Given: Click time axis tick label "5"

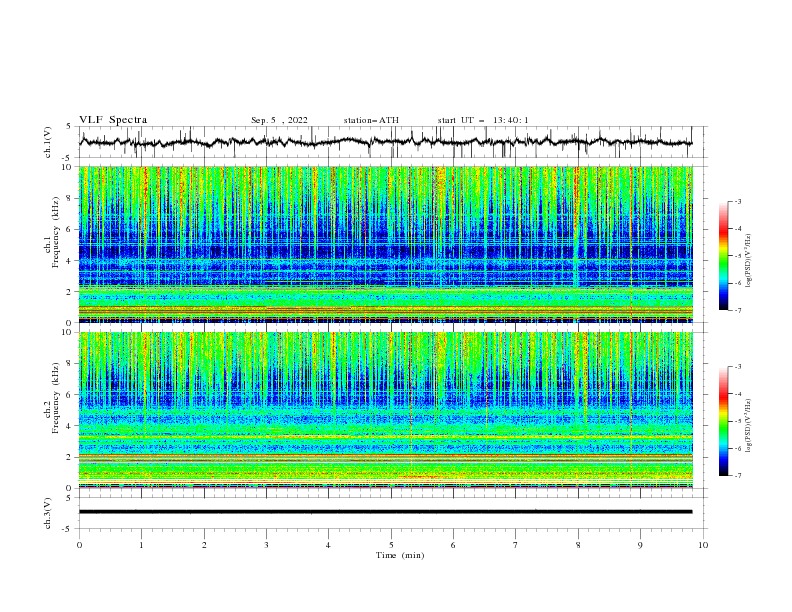Looking at the screenshot, I should (391, 545).
